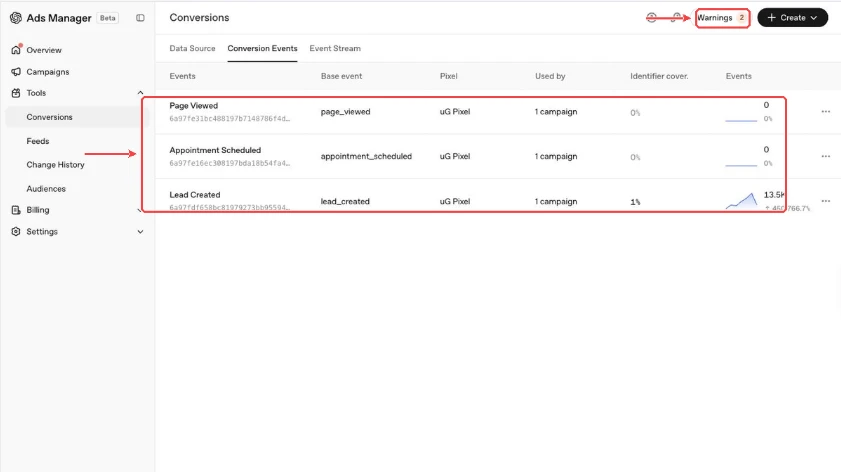
Task: Click uG Pixel in the Appointment Scheduled row
Action: click(455, 156)
